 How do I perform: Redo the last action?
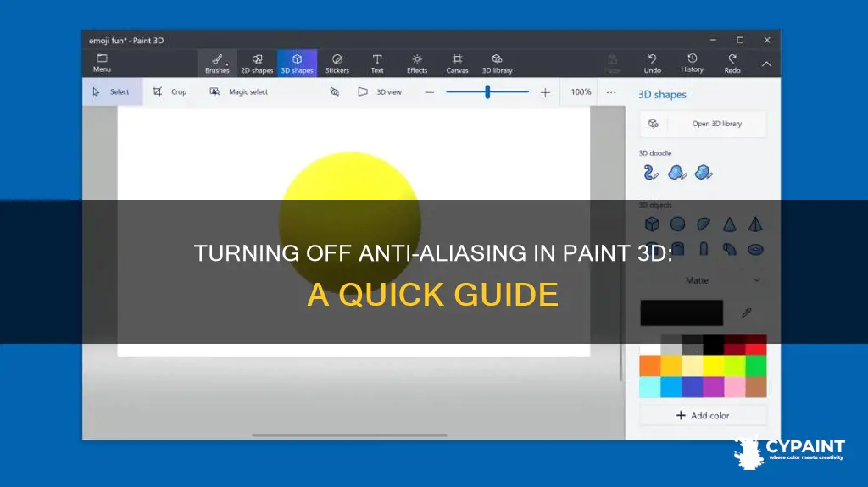tap(732, 64)
